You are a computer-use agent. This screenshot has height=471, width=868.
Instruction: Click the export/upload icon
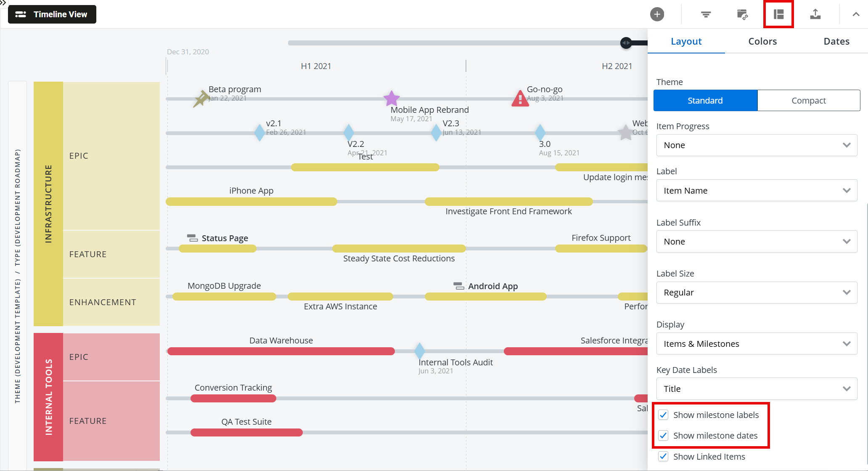click(x=815, y=14)
